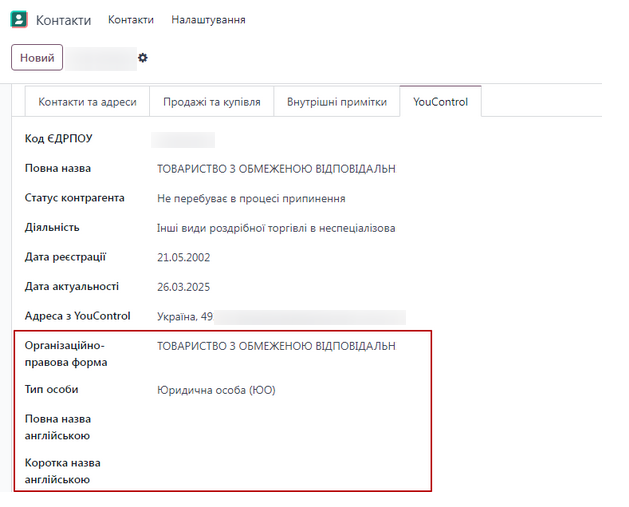Screen dimensions: 629x507
Task: Switch to Продажі та купівля tab
Action: click(212, 102)
